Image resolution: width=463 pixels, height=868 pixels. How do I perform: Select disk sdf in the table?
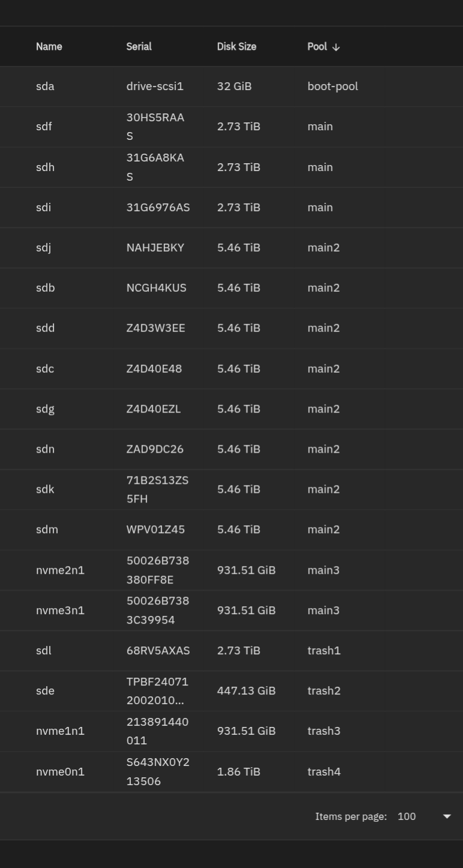[44, 127]
